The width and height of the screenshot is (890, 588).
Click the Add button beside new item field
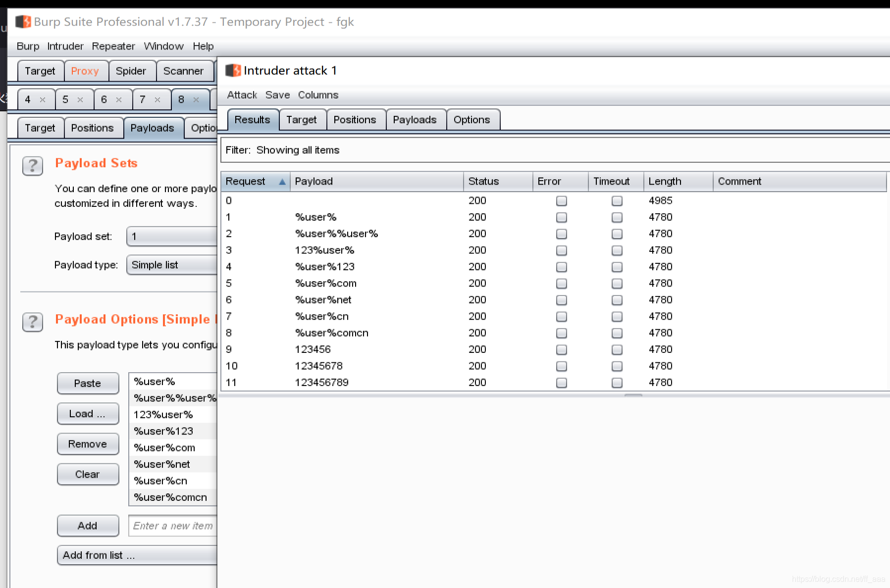pos(88,526)
